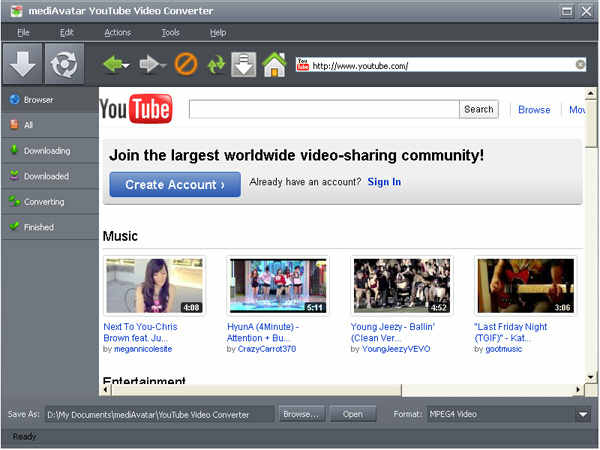Click the "Last Friday Night (TGIF)" title link
The width and height of the screenshot is (600, 450).
coord(511,333)
